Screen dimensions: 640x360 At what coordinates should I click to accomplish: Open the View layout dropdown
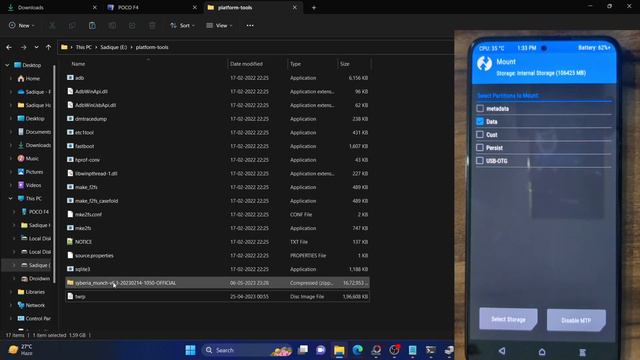click(219, 26)
